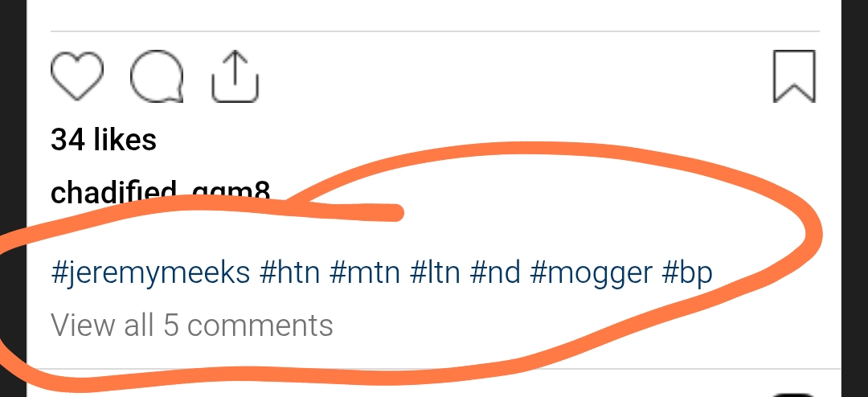Click the white post area above the action icons
The height and width of the screenshot is (397, 868).
(x=434, y=14)
